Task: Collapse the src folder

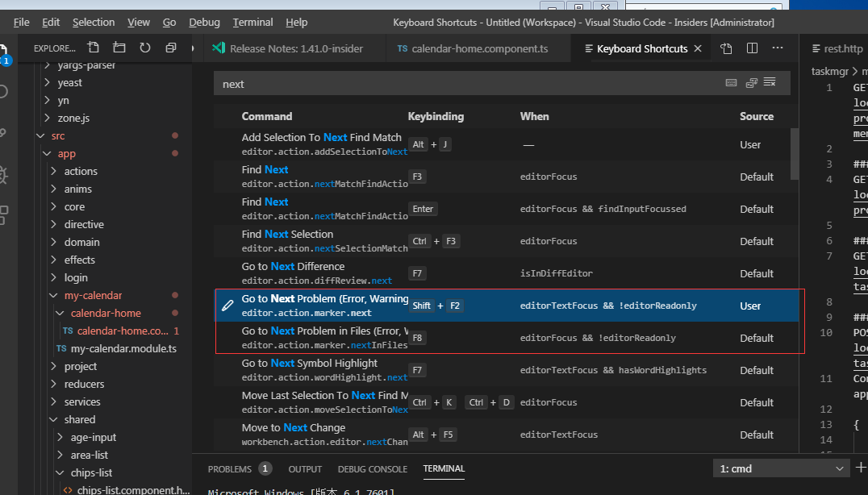Action: coord(57,135)
